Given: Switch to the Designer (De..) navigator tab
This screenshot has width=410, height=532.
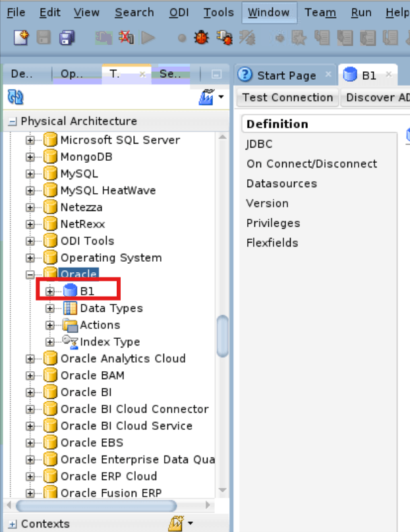Looking at the screenshot, I should coord(27,74).
